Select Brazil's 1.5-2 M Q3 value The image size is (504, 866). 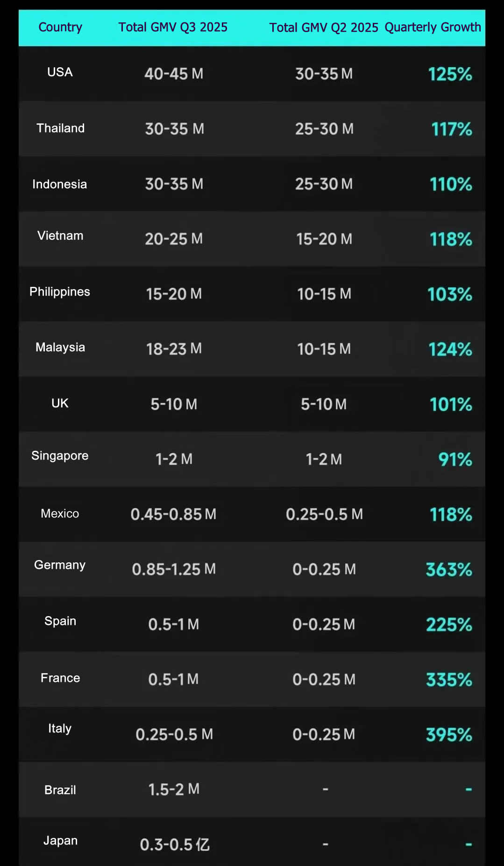[x=174, y=789]
